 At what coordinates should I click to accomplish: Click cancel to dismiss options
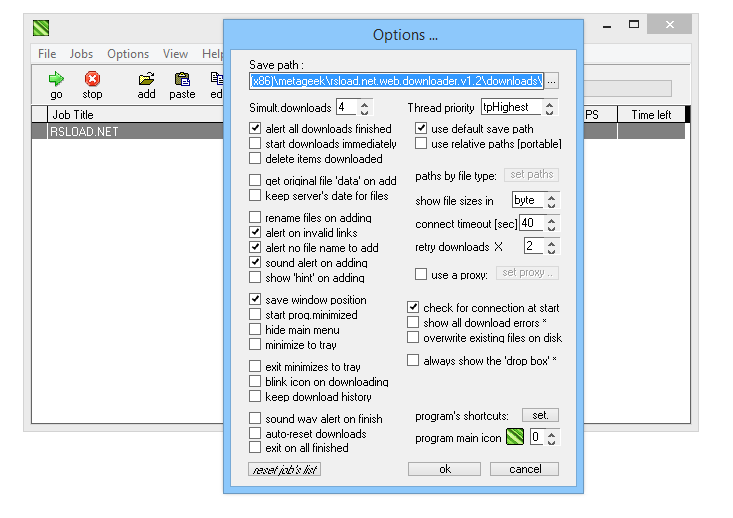[525, 469]
